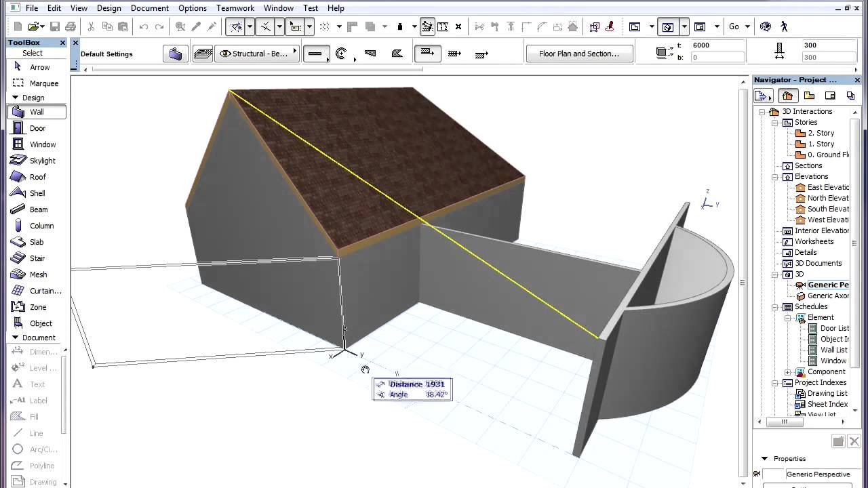Choose the Stair tool
Viewport: 868px width, 488px height.
click(37, 258)
